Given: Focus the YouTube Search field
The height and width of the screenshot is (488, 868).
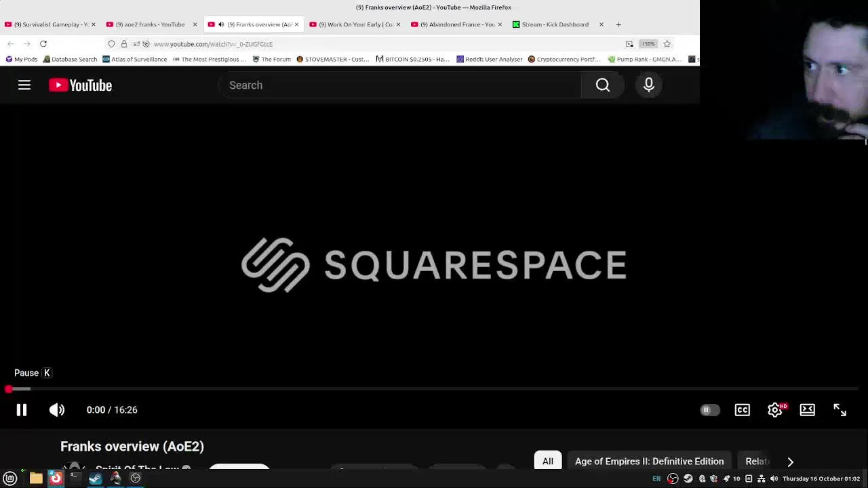Looking at the screenshot, I should point(400,85).
